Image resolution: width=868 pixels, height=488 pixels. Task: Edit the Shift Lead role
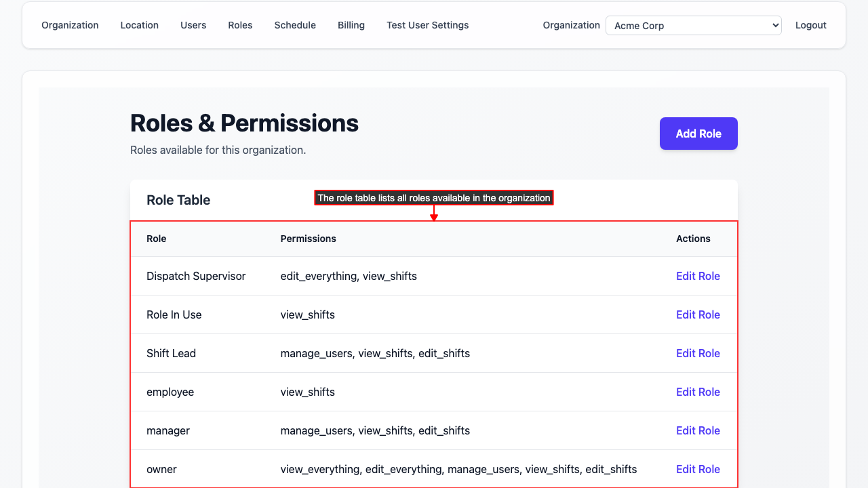pyautogui.click(x=698, y=353)
